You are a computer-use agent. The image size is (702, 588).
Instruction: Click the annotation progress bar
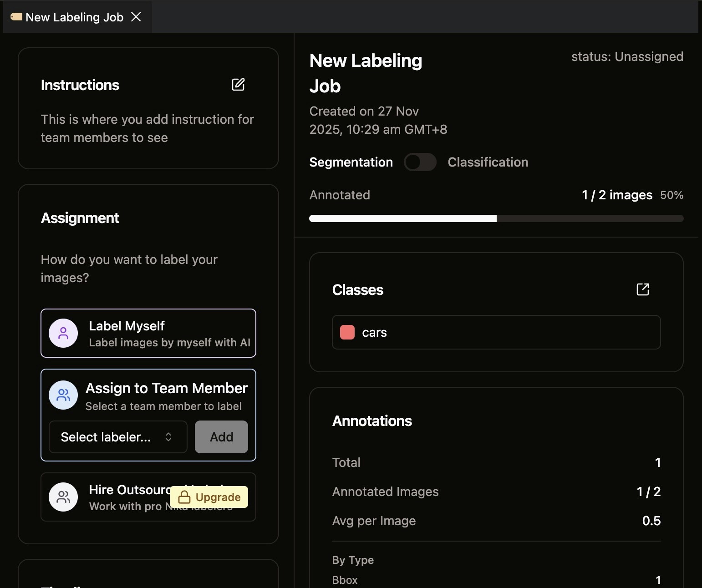point(496,218)
